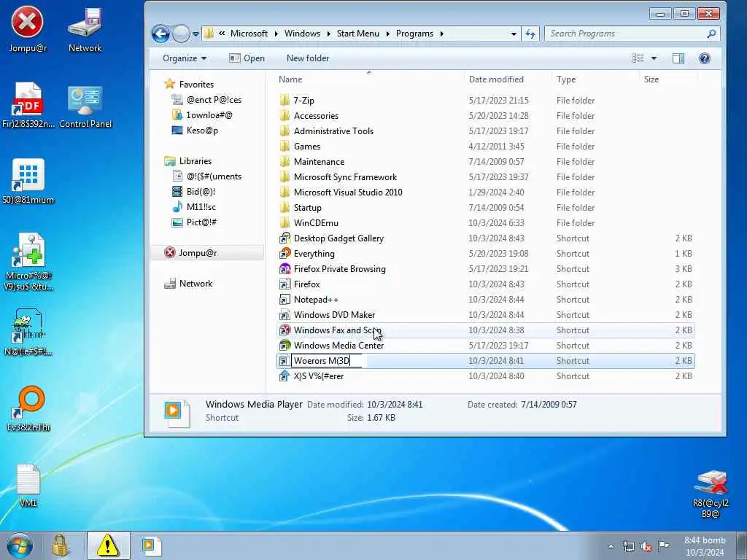Click Windows Media Player thumbnail in details pane
This screenshot has height=560, width=747.
(x=177, y=413)
